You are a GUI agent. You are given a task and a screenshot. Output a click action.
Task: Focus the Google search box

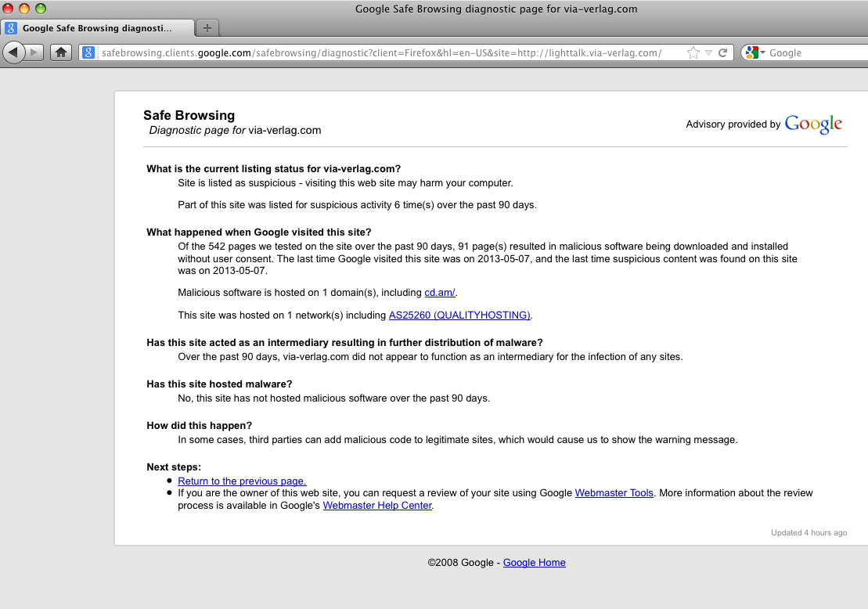[x=814, y=52]
